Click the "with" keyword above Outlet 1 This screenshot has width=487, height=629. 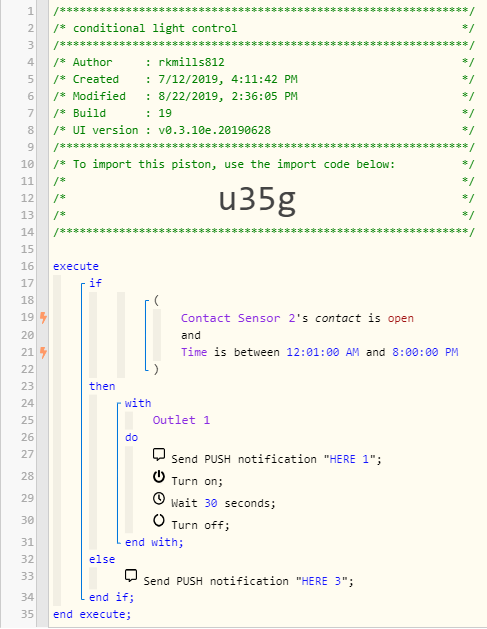[x=138, y=403]
